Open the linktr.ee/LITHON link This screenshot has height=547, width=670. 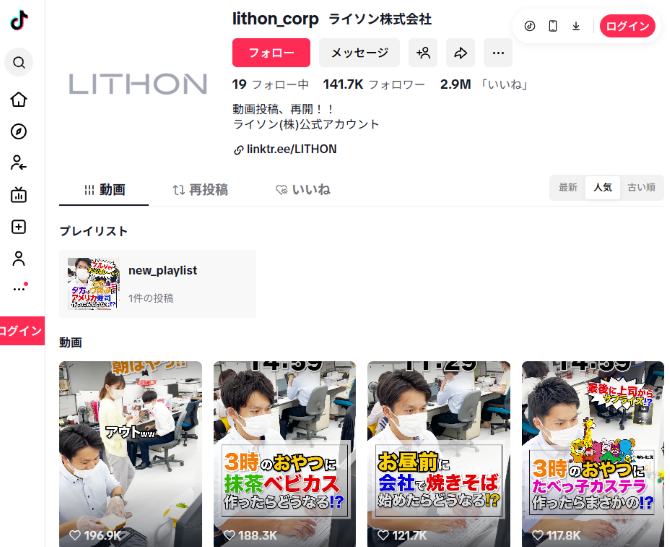pos(291,149)
